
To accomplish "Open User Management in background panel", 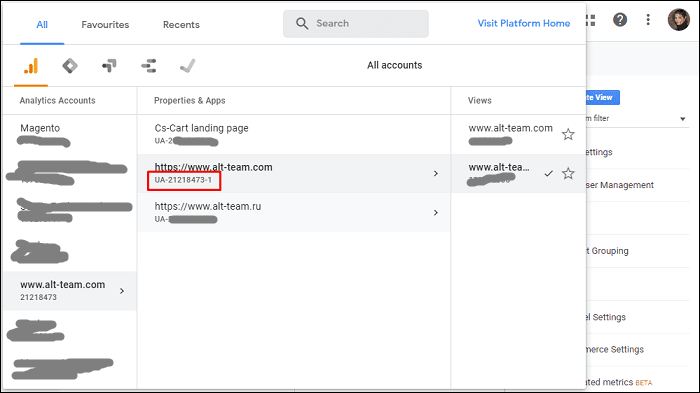I will point(620,185).
